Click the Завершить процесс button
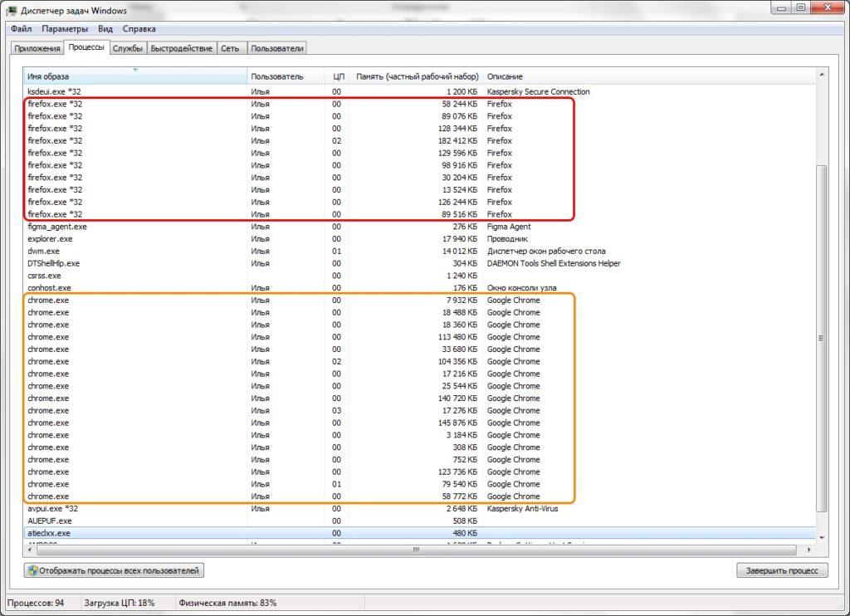Image resolution: width=850 pixels, height=616 pixels. tap(782, 570)
